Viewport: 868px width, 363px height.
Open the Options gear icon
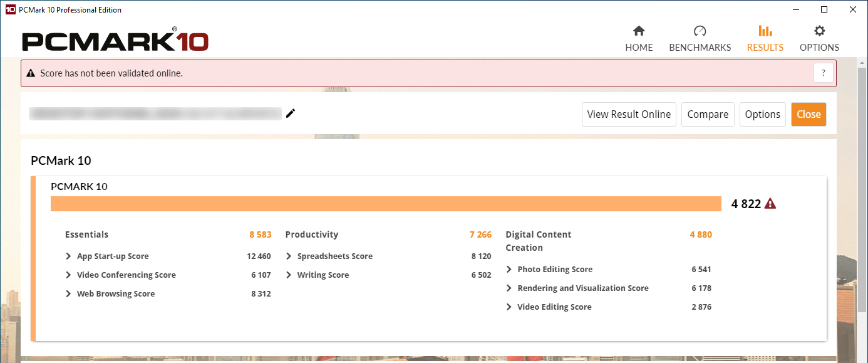(x=819, y=31)
